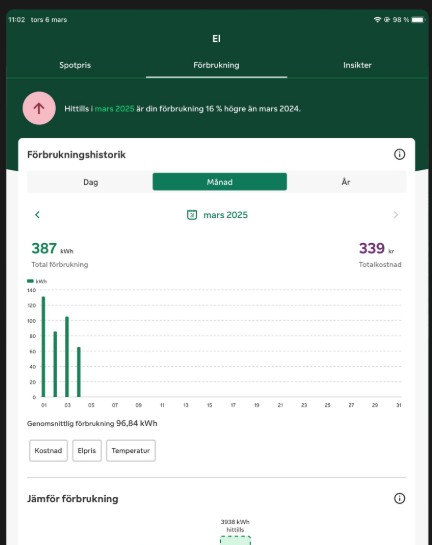Image resolution: width=432 pixels, height=545 pixels.
Task: Switch history view to År
Action: point(346,182)
